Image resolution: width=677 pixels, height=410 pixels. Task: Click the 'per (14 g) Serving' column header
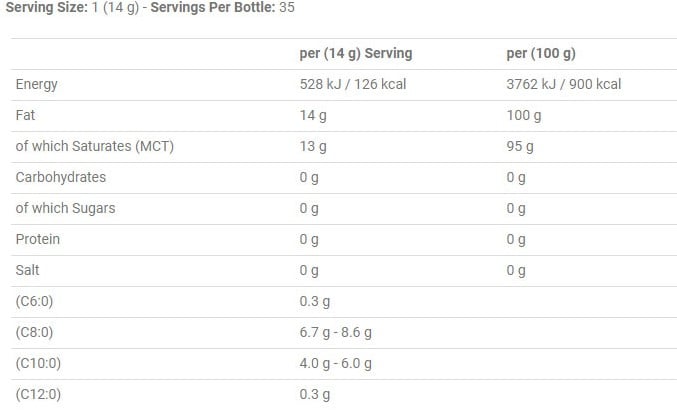[x=355, y=53]
